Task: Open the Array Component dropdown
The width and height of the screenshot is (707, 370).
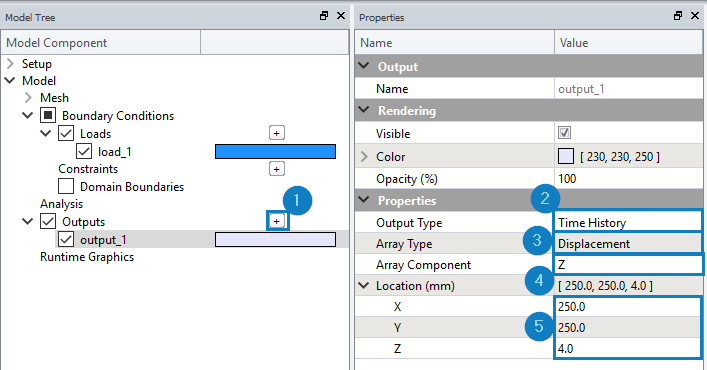Action: (x=628, y=265)
